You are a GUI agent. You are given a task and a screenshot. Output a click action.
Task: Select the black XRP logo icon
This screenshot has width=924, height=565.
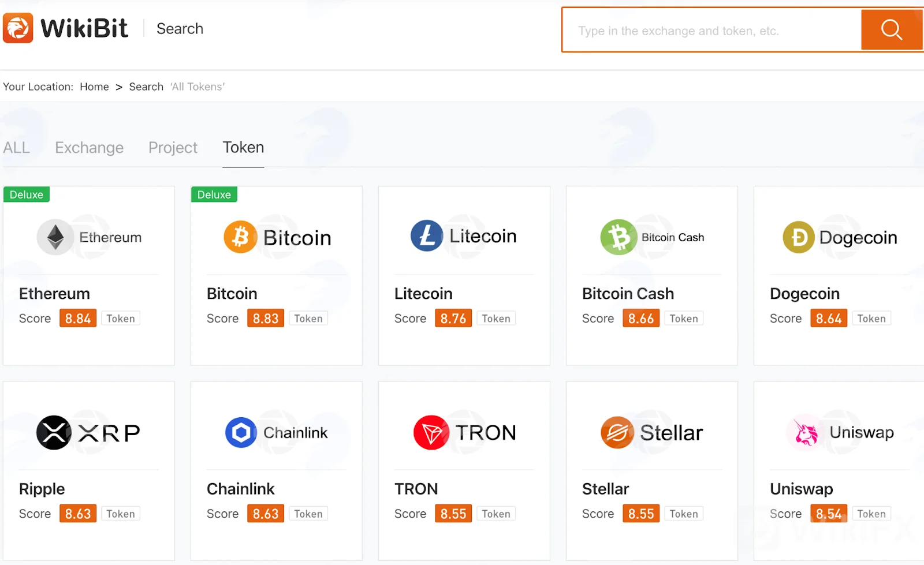54,433
